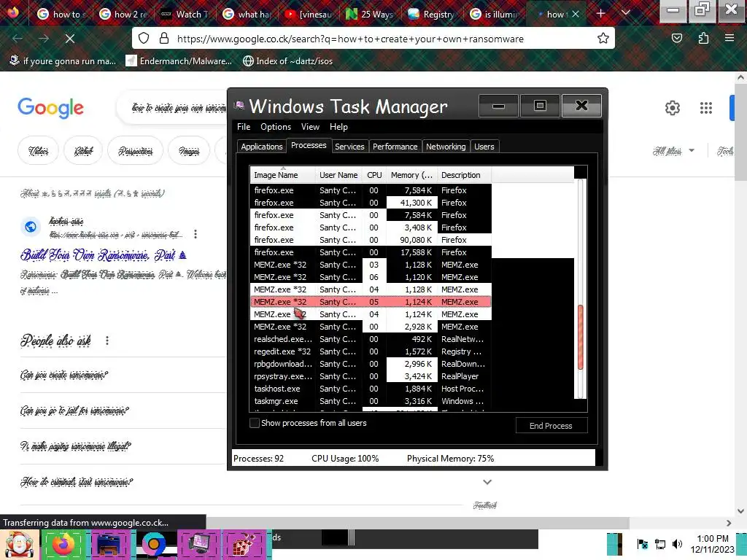Select the Github search filter chip
This screenshot has height=560, width=747.
click(x=83, y=151)
